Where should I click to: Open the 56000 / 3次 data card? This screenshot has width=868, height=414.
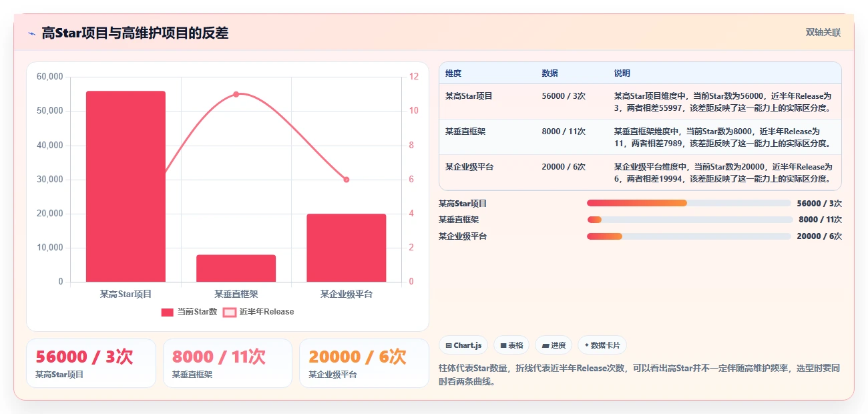tap(91, 363)
